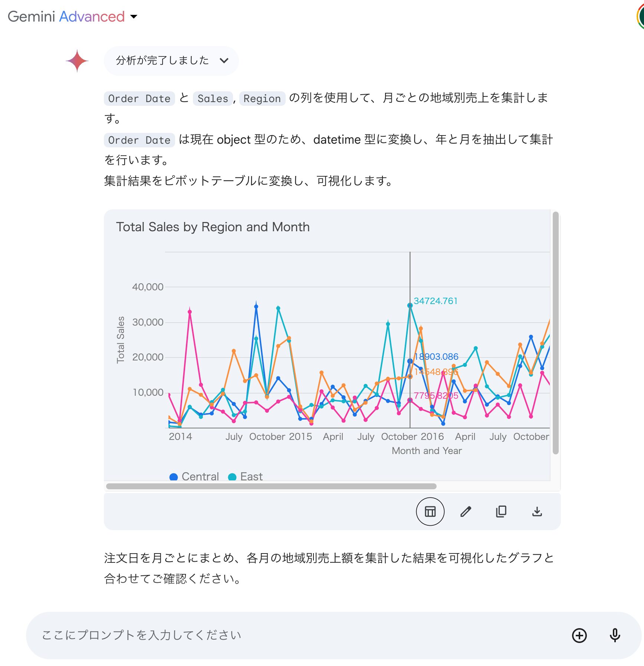Screen dimensions: 644x666
Task: Click the 34724.761 East data point
Action: (x=410, y=306)
